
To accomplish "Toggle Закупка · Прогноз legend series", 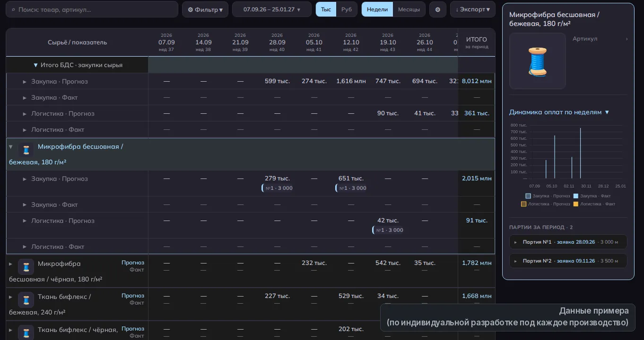I will click(x=548, y=196).
